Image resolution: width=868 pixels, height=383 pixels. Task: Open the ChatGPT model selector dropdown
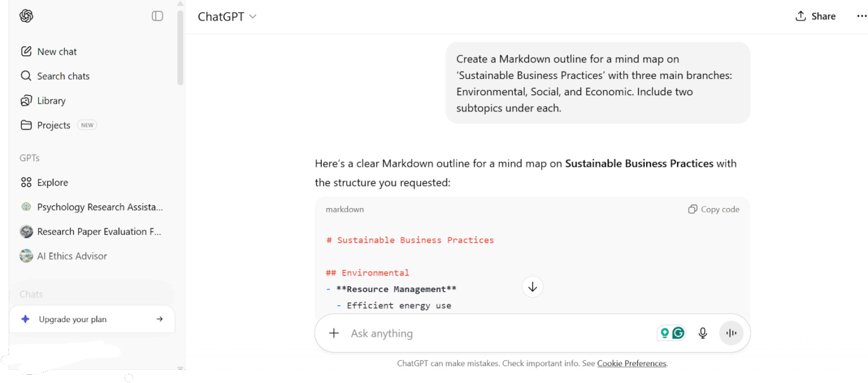[227, 16]
